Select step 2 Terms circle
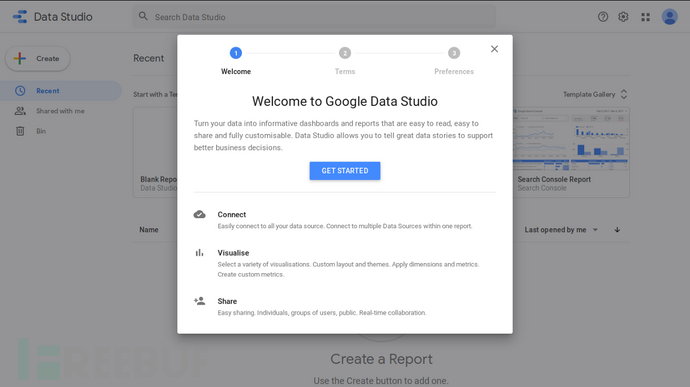Screen dimensions: 690x387 (x=345, y=53)
